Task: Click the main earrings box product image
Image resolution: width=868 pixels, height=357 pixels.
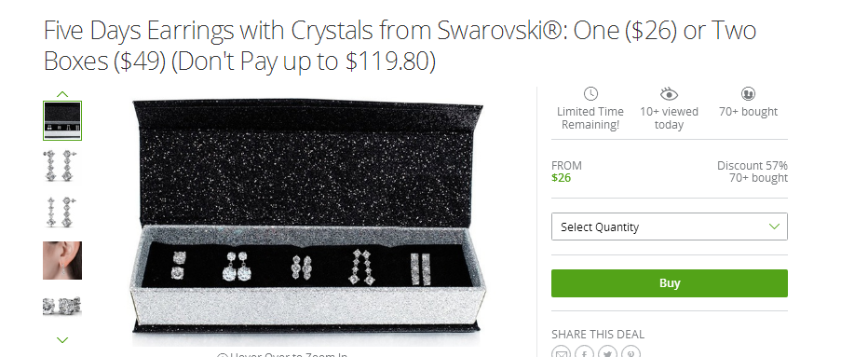Action: pyautogui.click(x=307, y=223)
